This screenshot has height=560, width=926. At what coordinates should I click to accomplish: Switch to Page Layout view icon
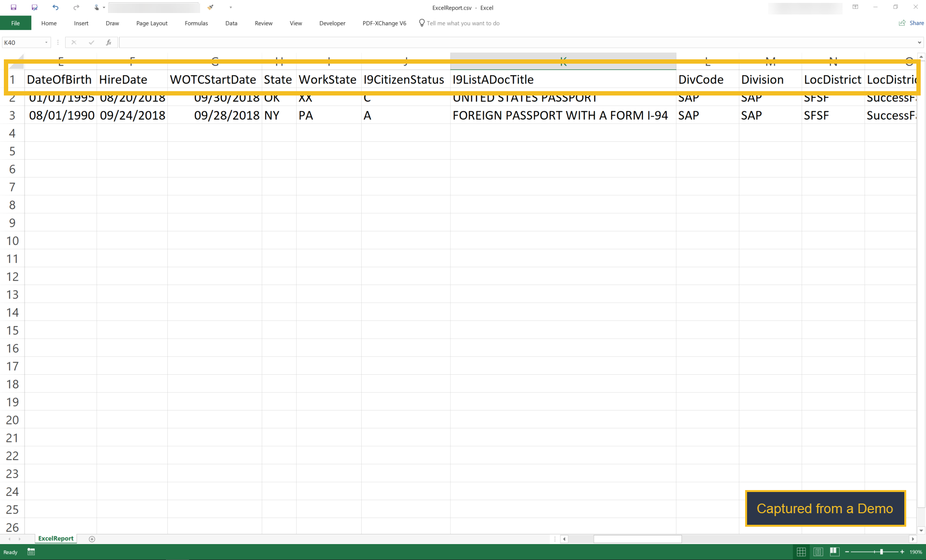point(818,552)
